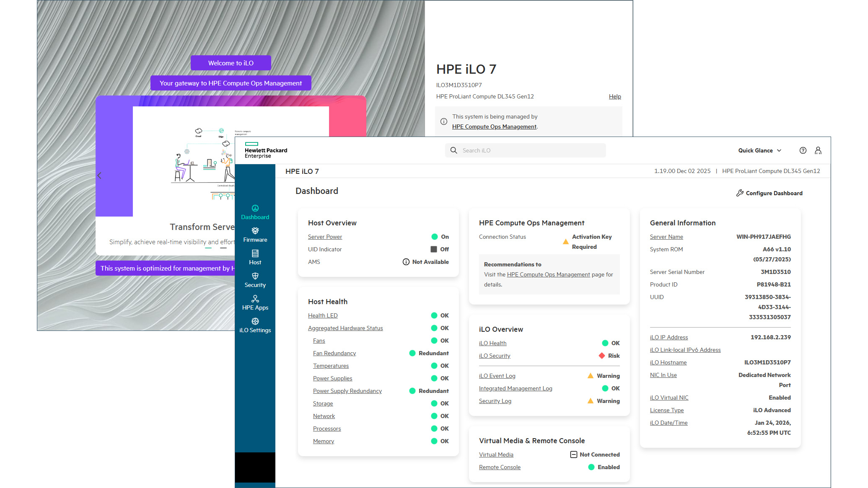The image size is (868, 488).
Task: Open help using the question mark icon
Action: tap(803, 150)
